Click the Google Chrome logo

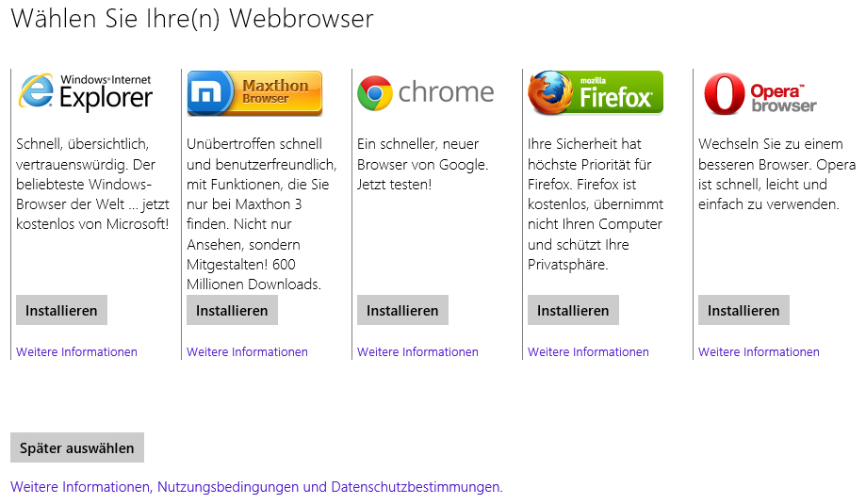(x=426, y=92)
